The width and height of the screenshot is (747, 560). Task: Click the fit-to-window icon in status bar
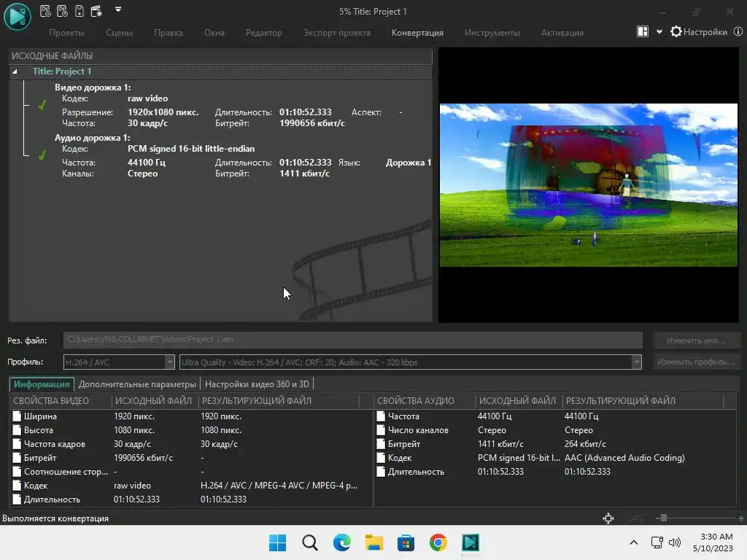(608, 518)
